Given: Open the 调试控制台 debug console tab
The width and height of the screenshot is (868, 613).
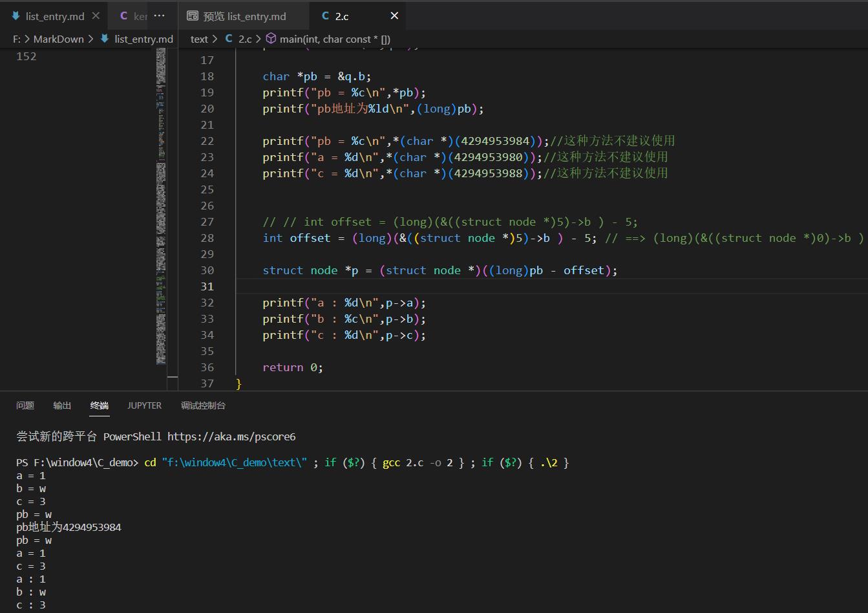Looking at the screenshot, I should point(203,405).
